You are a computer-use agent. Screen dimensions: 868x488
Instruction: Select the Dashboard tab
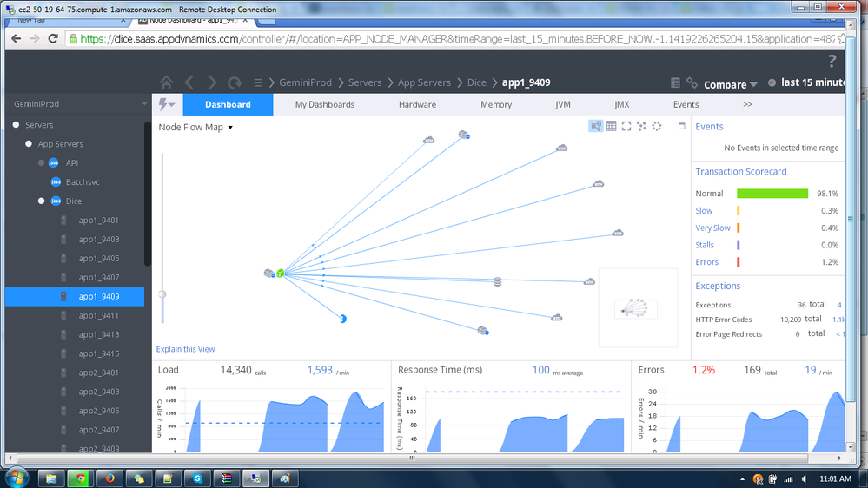pyautogui.click(x=228, y=104)
